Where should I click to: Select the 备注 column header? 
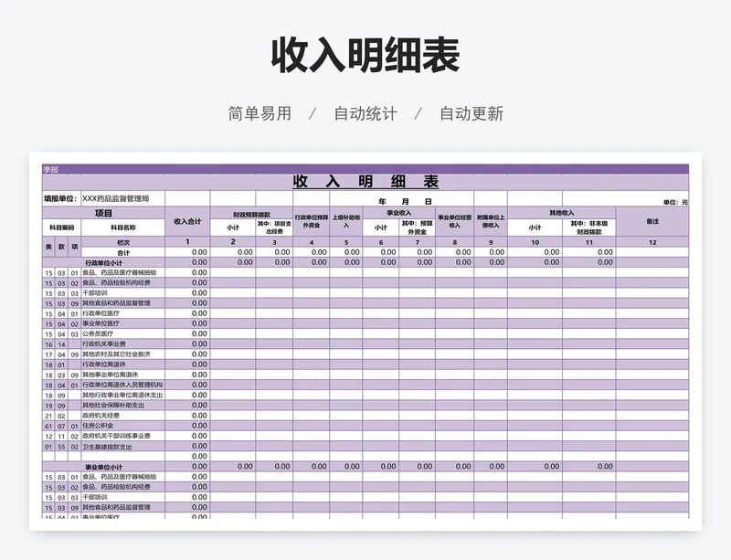[x=652, y=222]
